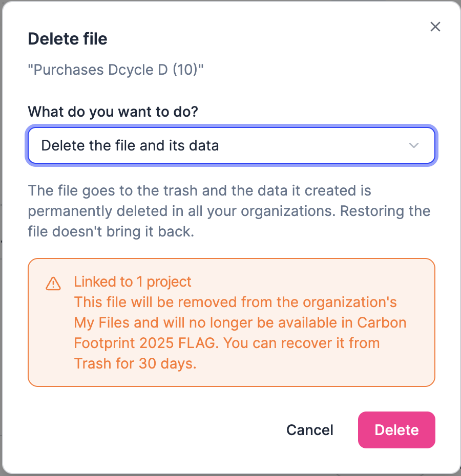Click 'This file will be removed' warning line
Image resolution: width=461 pixels, height=476 pixels.
[x=155, y=302]
